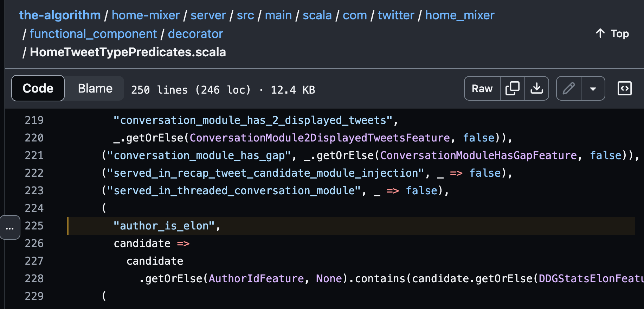The image size is (644, 309).
Task: Open line 225 options via ellipsis icon
Action: (9, 227)
